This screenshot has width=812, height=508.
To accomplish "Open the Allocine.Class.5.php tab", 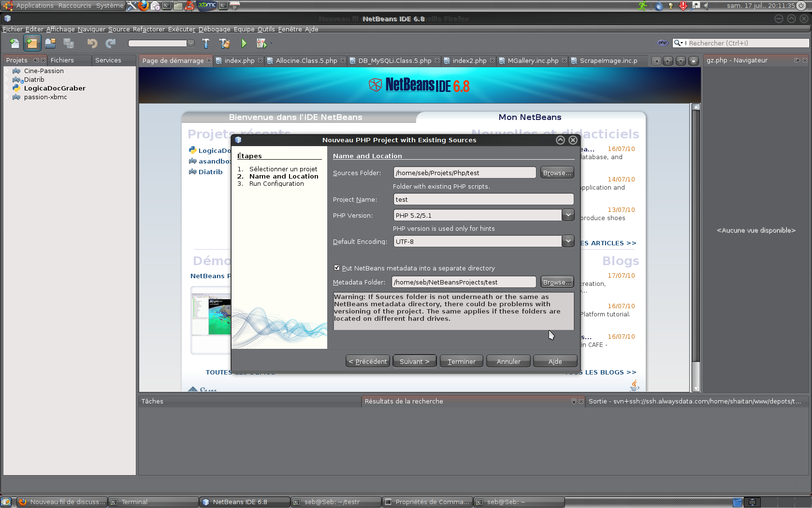I will (x=306, y=60).
